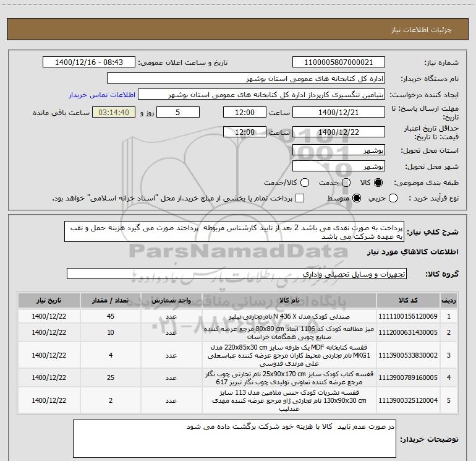476x461 pixels.
Task: Tick the Islamic treasury payment checkbox
Action: (300, 198)
